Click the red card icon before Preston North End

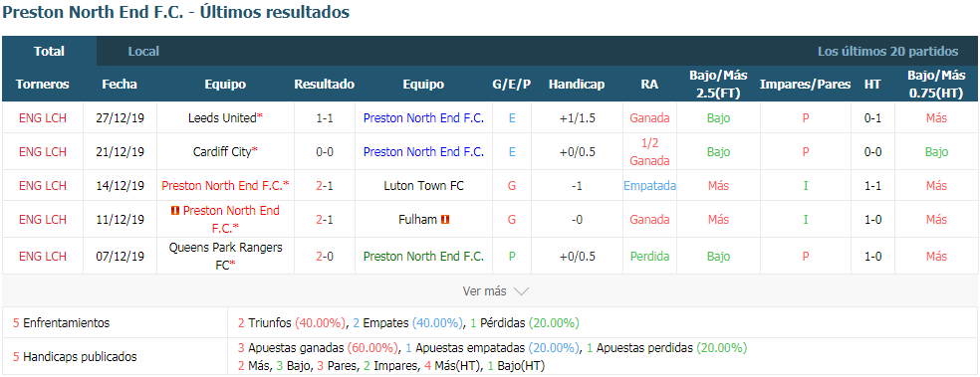pos(175,211)
